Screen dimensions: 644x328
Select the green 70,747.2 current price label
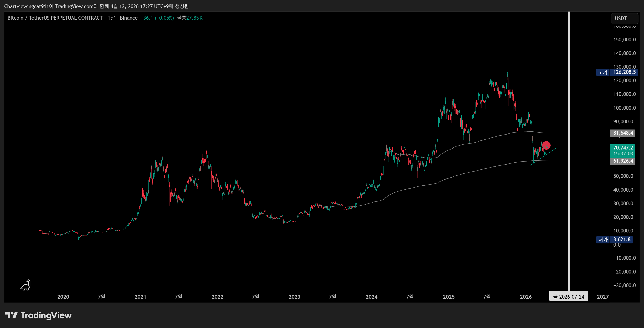pos(623,148)
